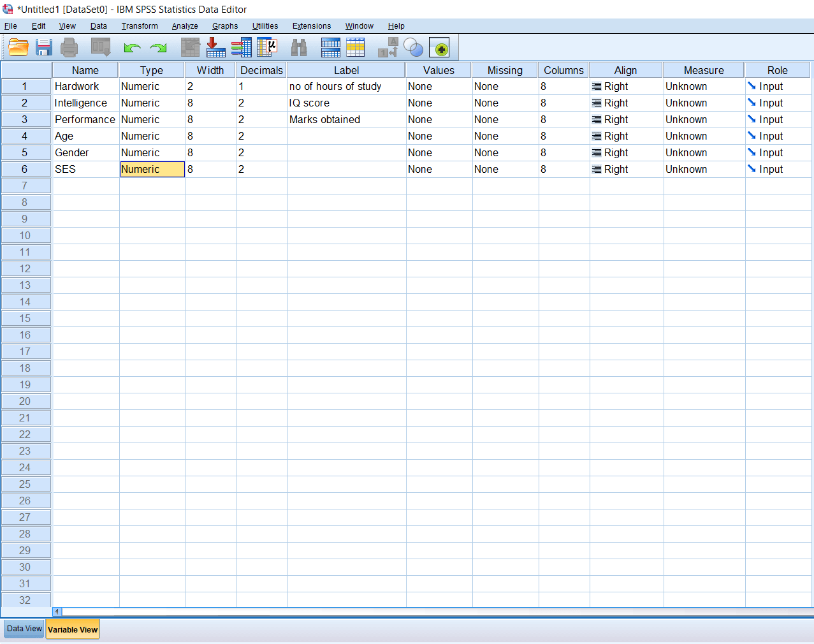
Task: Select the Label cell reading IQ score
Action: pyautogui.click(x=346, y=103)
